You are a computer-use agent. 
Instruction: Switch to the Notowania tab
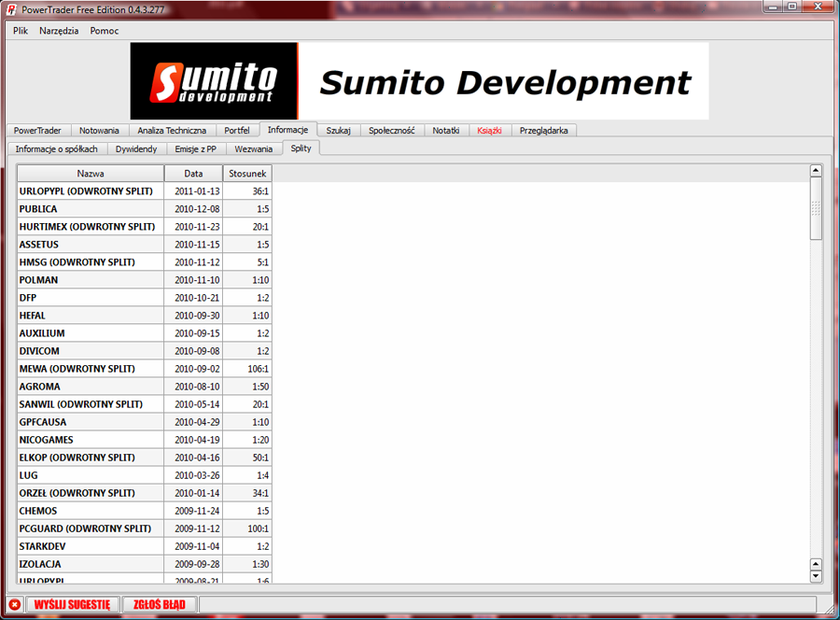(99, 130)
